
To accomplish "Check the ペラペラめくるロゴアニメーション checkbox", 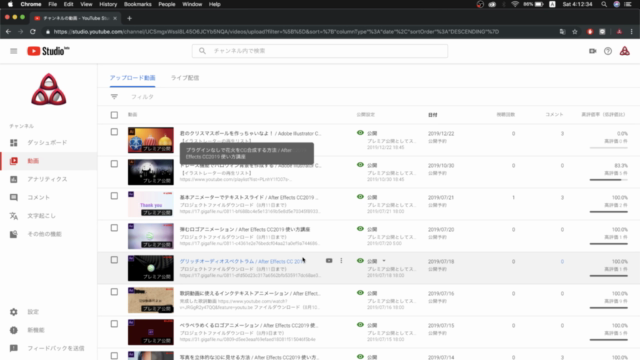I will tap(114, 324).
